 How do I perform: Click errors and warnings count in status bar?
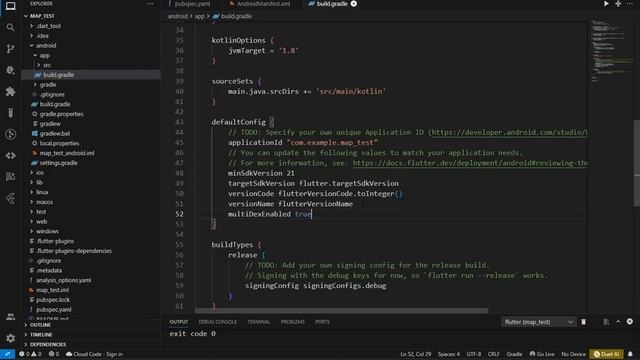pos(30,354)
